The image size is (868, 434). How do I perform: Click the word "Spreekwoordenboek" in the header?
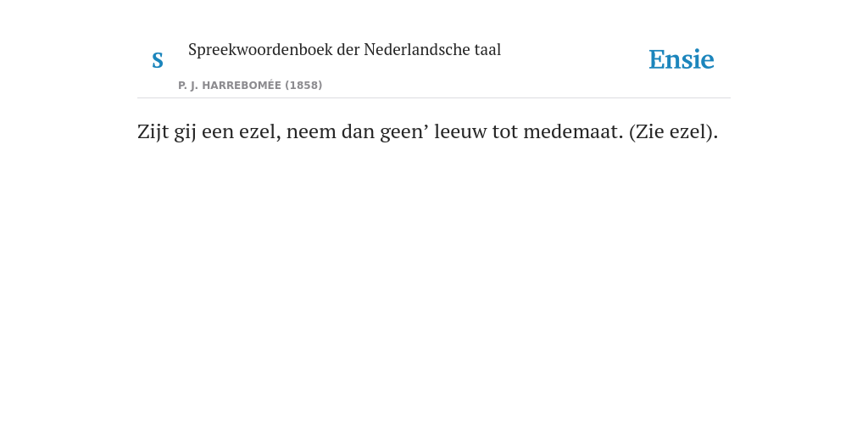coord(260,50)
